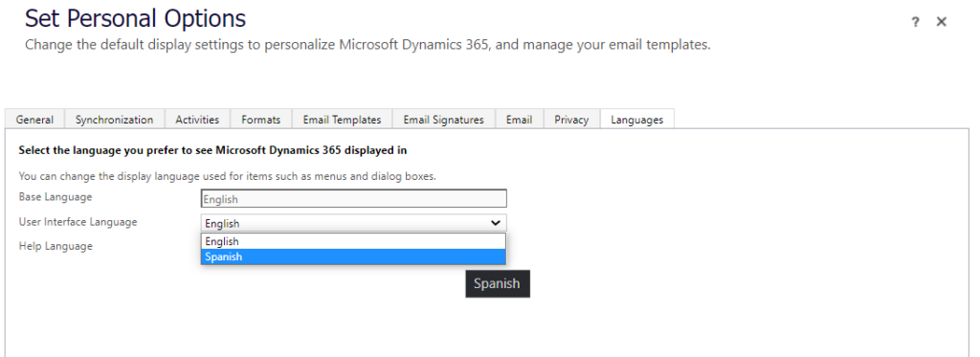Select the Languages tab

coord(636,120)
